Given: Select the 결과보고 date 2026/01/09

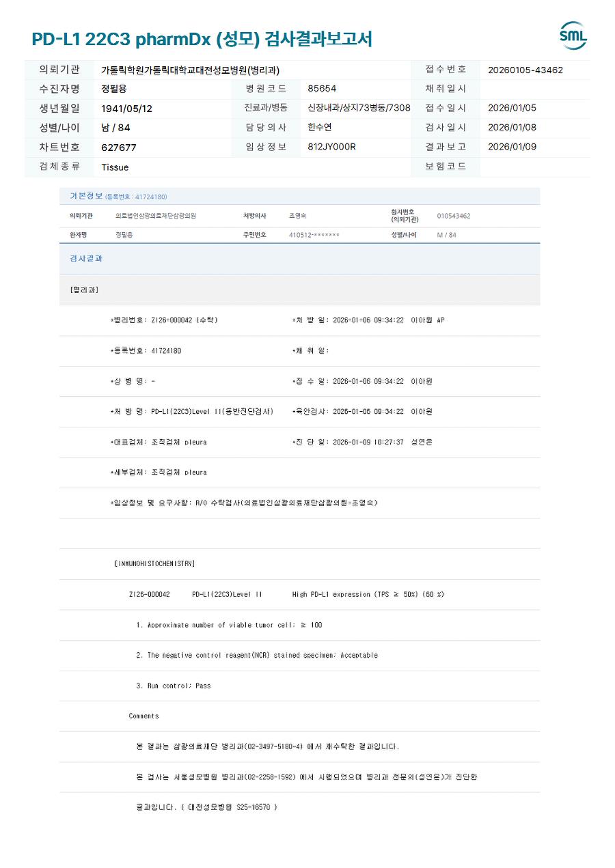Looking at the screenshot, I should pos(512,147).
